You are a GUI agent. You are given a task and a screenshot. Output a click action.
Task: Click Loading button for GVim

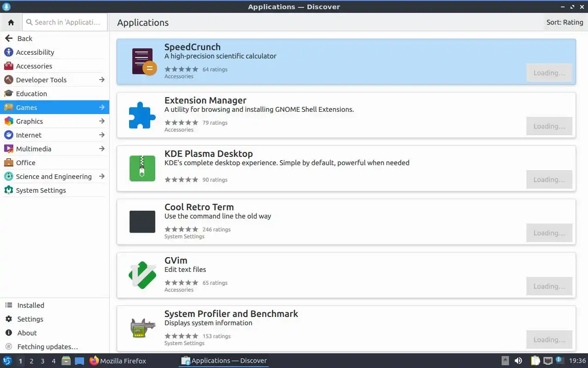coord(549,286)
